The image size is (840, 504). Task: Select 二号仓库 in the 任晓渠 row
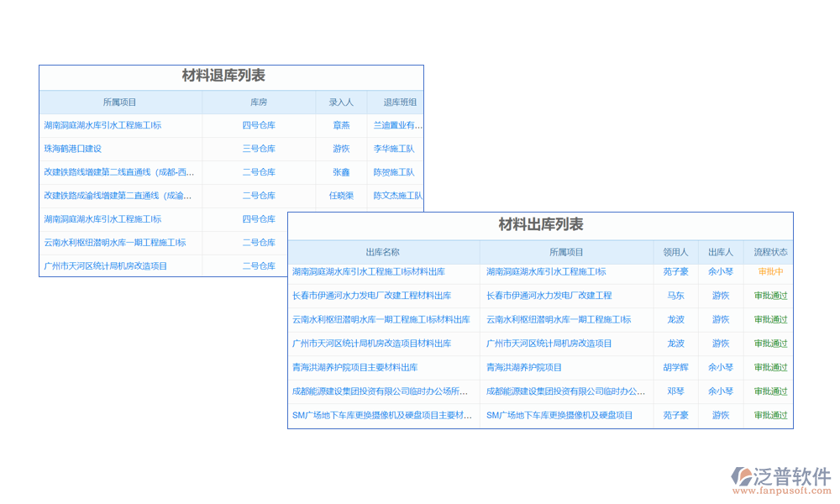coord(259,196)
